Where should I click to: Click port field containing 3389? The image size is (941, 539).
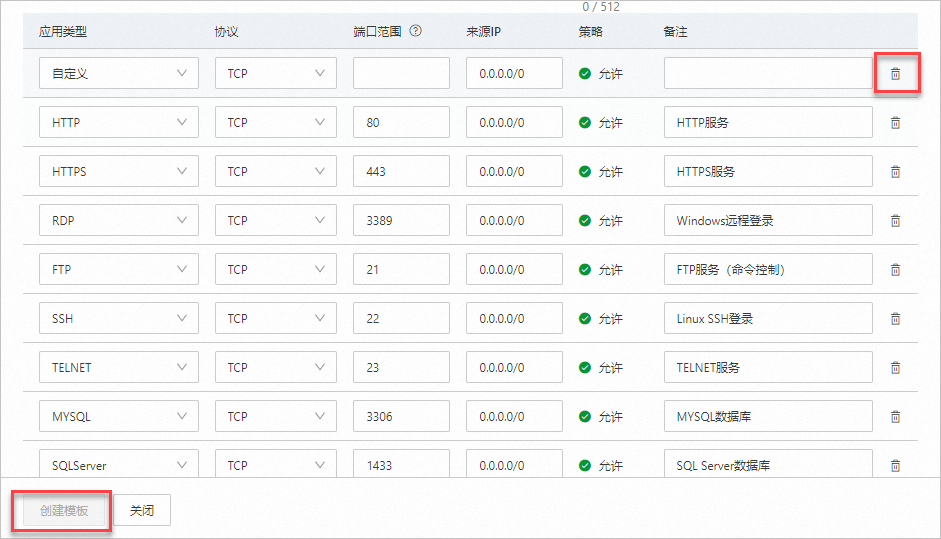click(401, 220)
